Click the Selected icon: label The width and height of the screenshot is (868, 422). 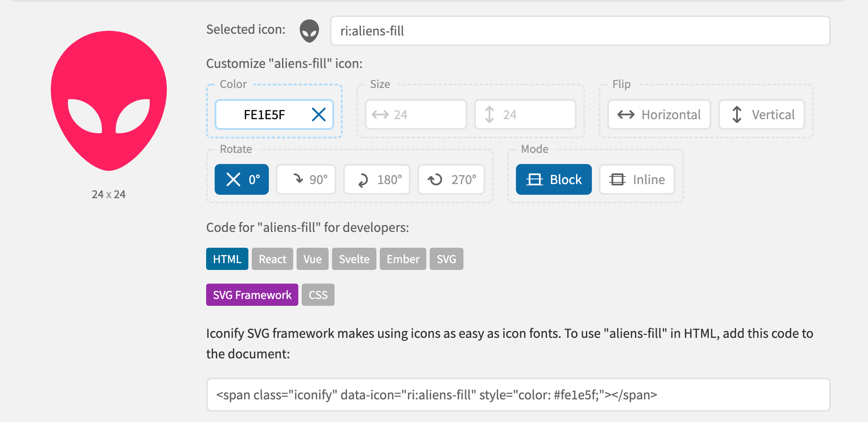pyautogui.click(x=246, y=29)
